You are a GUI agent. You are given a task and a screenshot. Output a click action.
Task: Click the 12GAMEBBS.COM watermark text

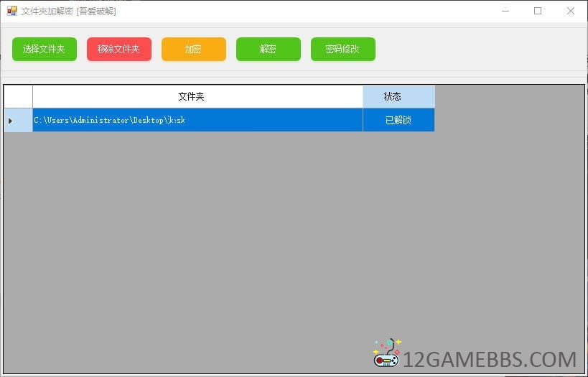[490, 359]
